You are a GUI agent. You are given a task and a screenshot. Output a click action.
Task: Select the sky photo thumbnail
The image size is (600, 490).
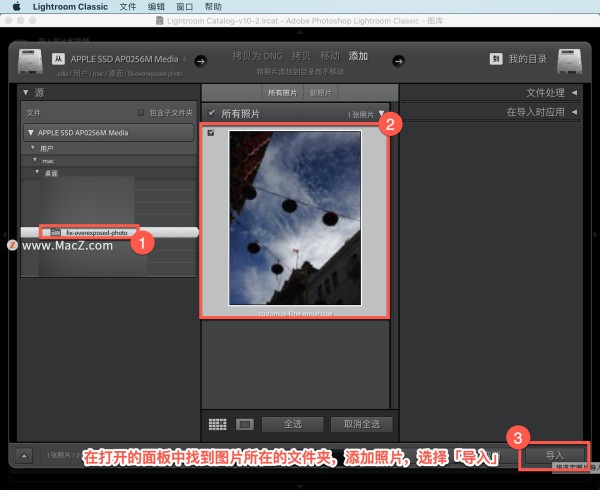point(294,218)
